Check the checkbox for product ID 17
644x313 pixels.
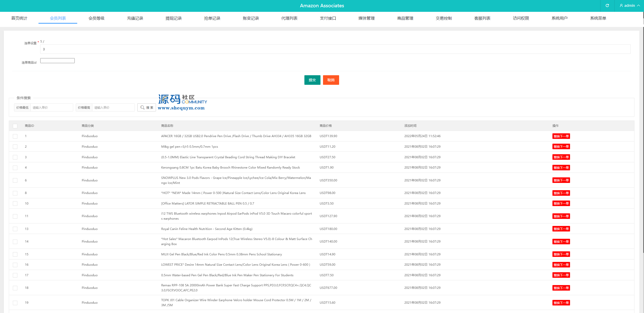(x=15, y=275)
